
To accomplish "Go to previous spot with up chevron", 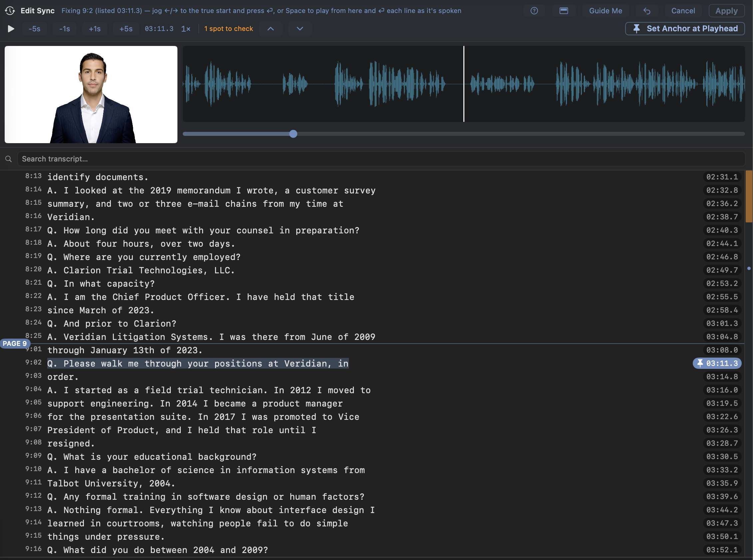I will click(270, 29).
